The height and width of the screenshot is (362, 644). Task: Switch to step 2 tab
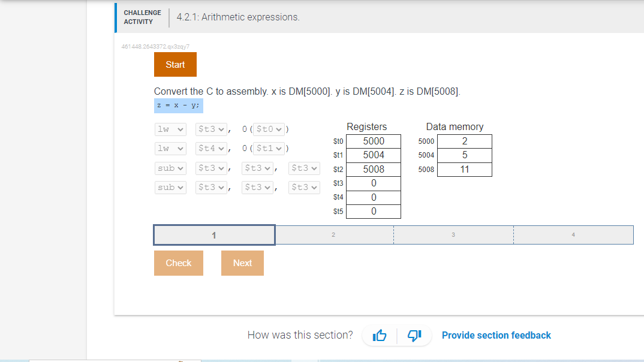tap(333, 234)
